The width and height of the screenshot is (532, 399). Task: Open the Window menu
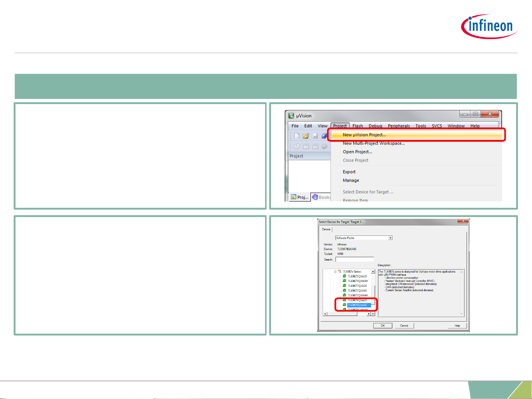tap(456, 126)
